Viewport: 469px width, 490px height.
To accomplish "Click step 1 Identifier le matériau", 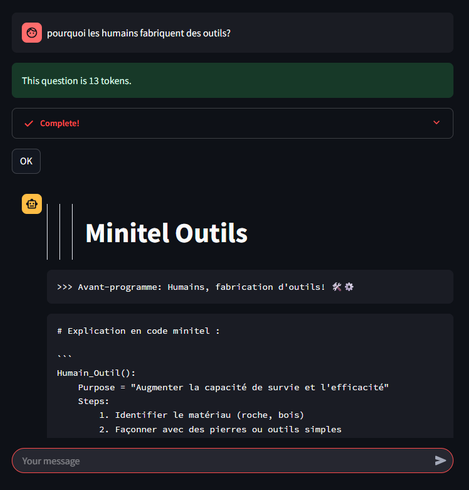I will (x=202, y=415).
